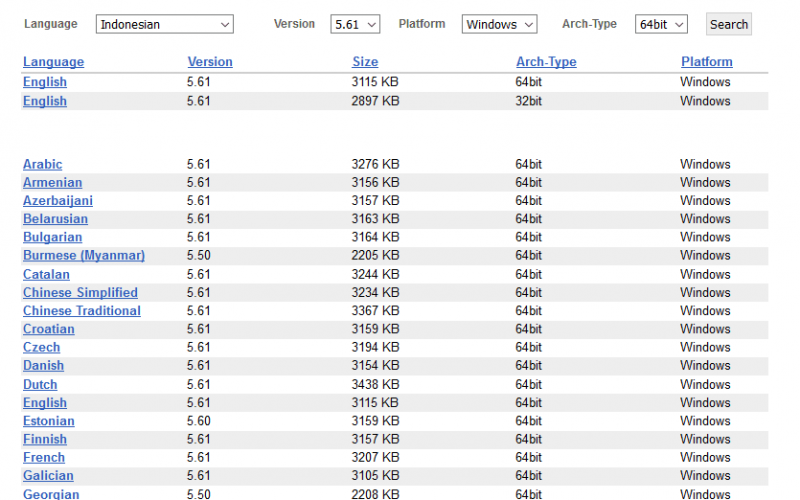Viewport: 800px width, 500px height.
Task: Open the Croatian download link
Action: click(48, 329)
